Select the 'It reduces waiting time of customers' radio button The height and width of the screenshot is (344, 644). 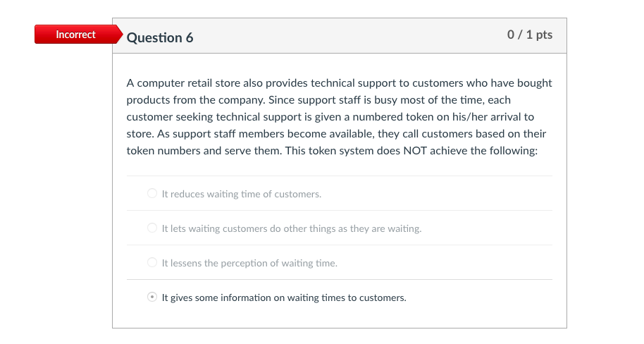pos(152,193)
